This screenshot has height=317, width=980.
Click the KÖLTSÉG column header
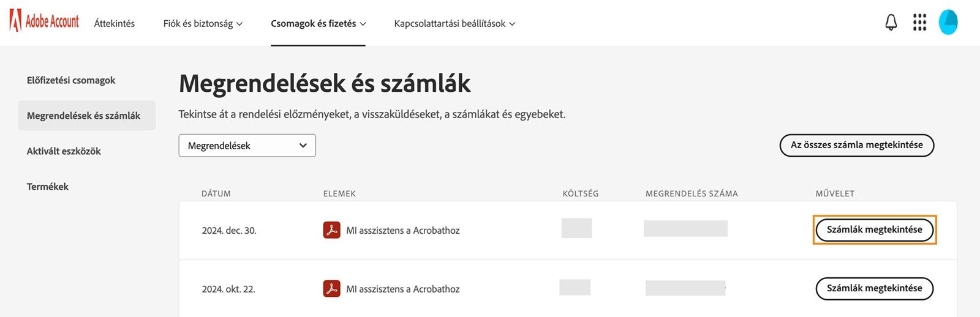tap(581, 193)
